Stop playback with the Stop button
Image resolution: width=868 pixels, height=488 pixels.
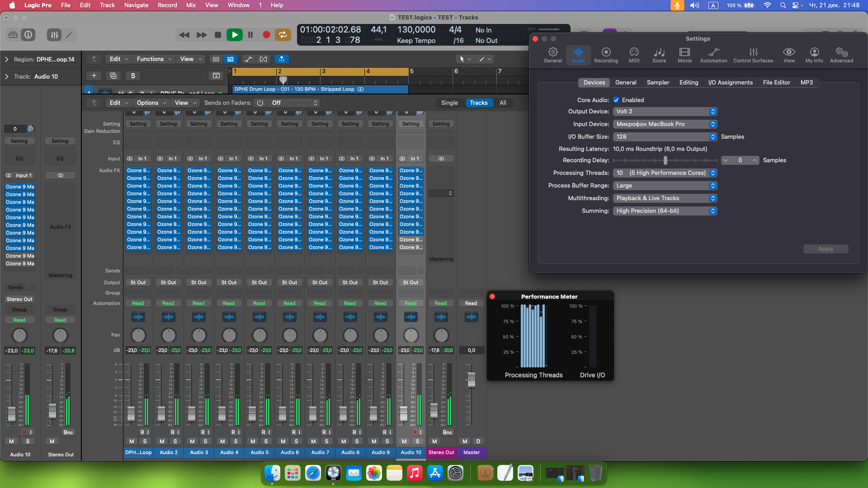[x=218, y=35]
